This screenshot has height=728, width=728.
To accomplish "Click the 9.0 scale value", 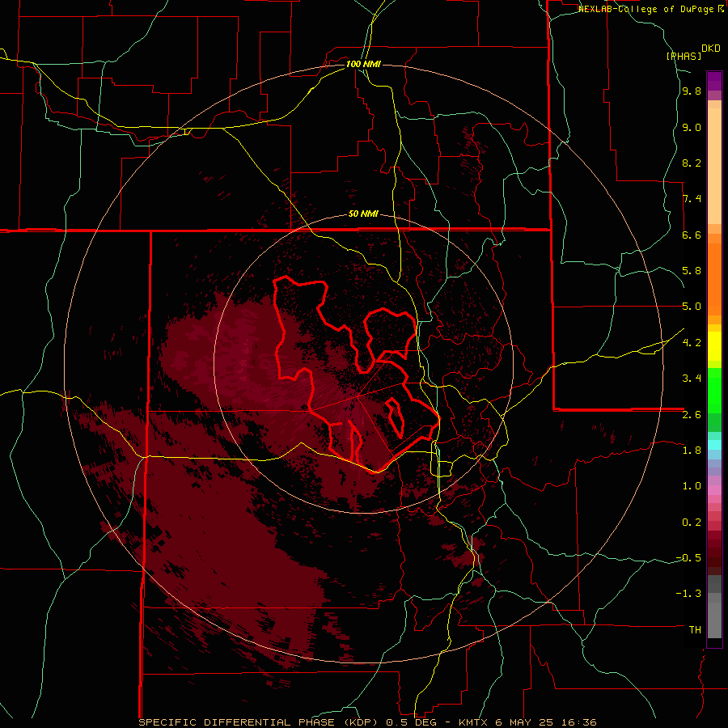I will click(692, 128).
